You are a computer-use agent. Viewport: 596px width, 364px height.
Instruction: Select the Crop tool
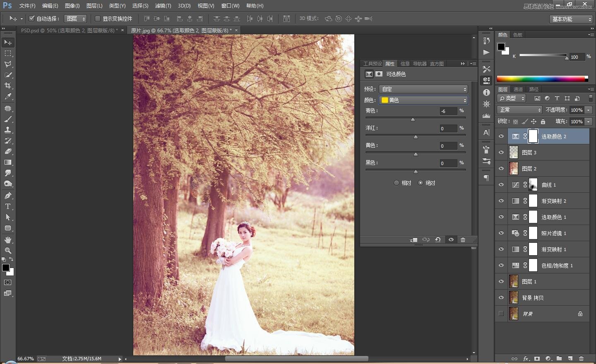[x=8, y=86]
